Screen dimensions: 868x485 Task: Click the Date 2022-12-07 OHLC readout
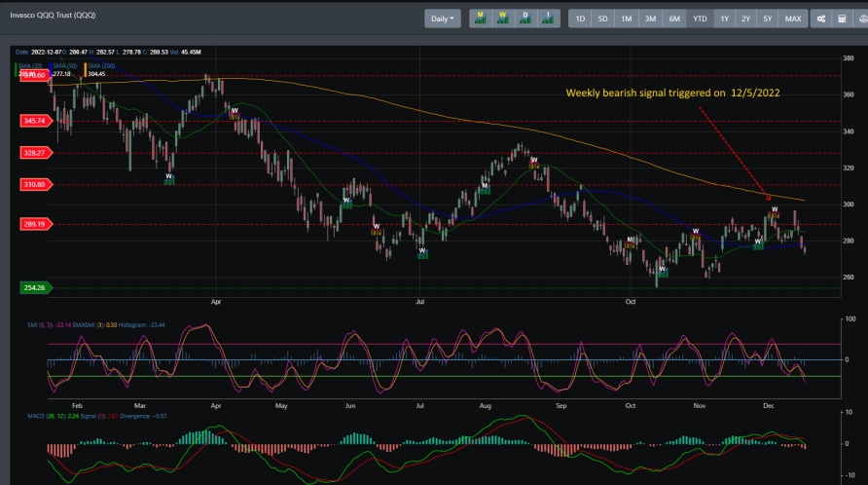tap(109, 52)
